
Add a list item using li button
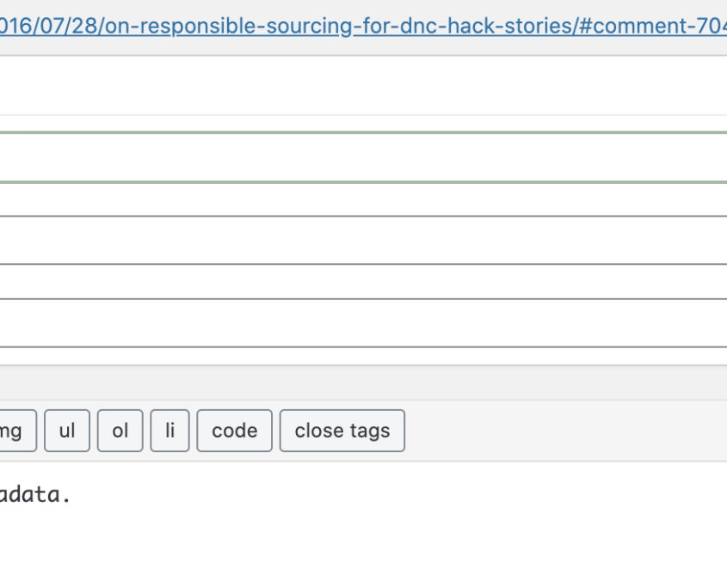[169, 431]
